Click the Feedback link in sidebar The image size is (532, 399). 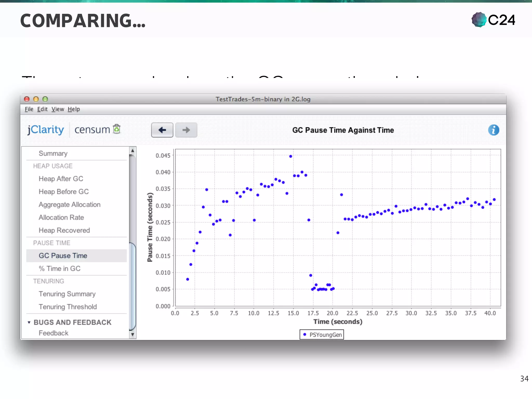pos(54,333)
